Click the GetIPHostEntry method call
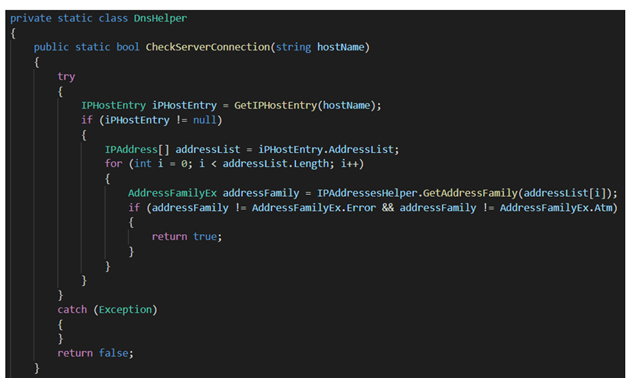Viewport: 628px width, 380px height. (276, 106)
